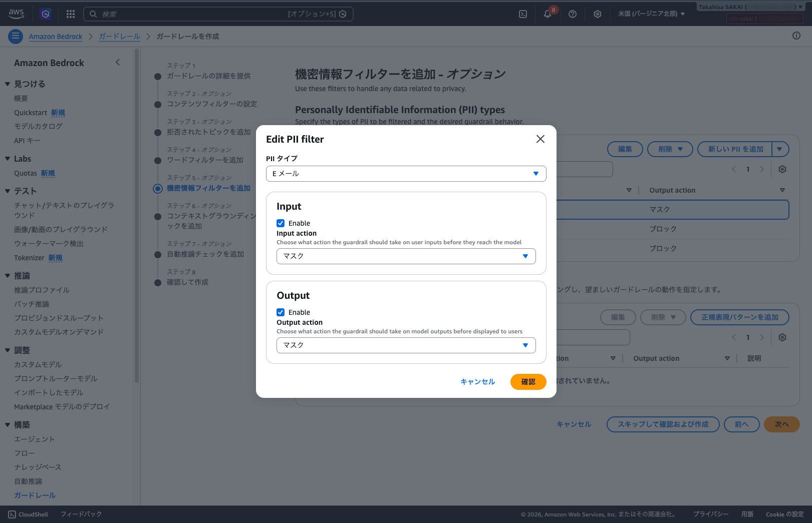Open the notifications bell icon
Screen dimensions: 812x523
pyautogui.click(x=548, y=14)
